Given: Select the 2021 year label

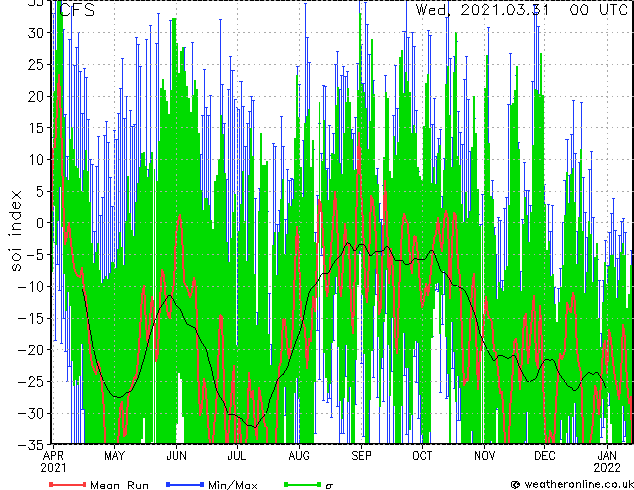Looking at the screenshot, I should 53,468.
